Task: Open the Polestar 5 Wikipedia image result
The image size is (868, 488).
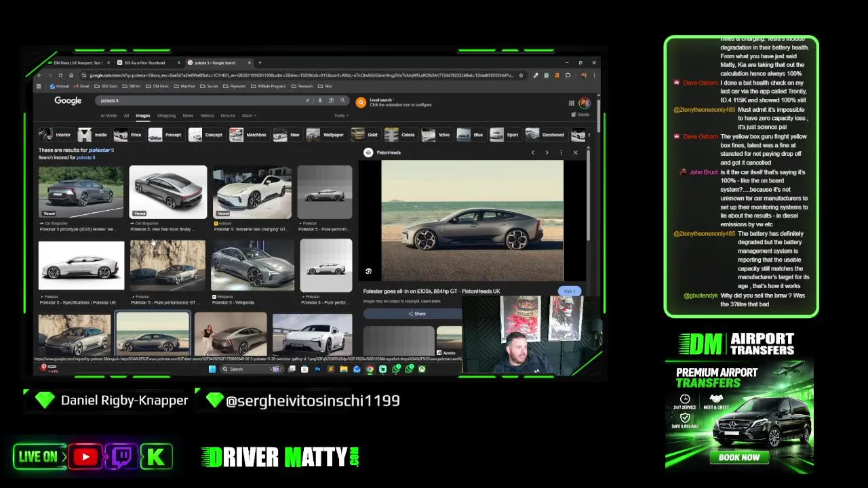Action: (252, 266)
